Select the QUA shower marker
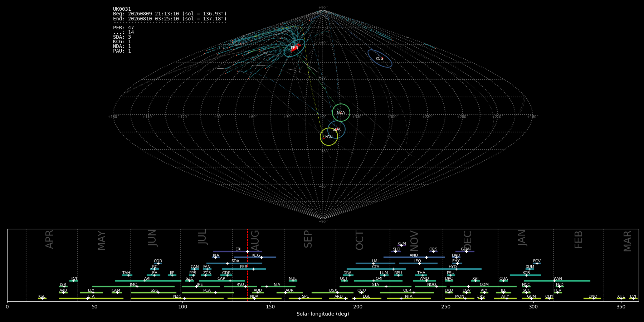 [x=503, y=281]
